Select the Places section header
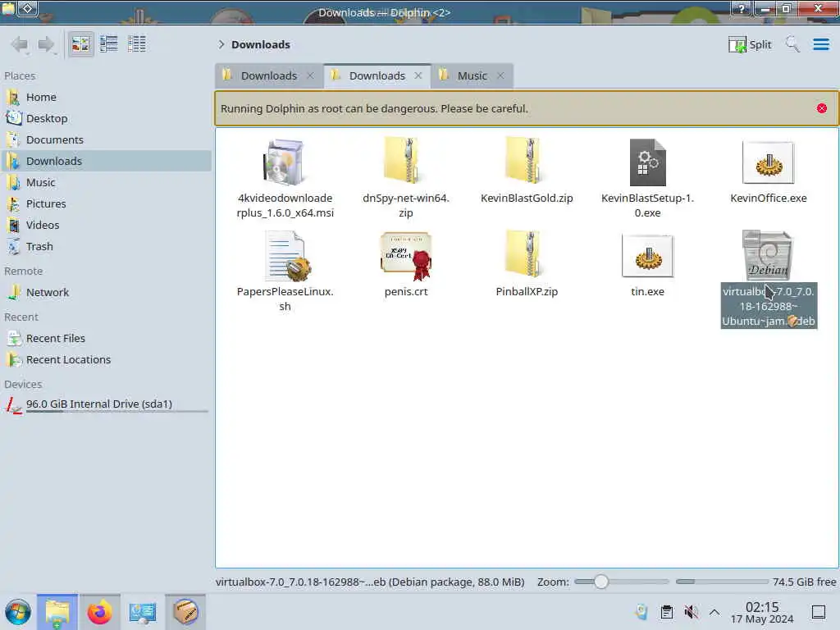The height and width of the screenshot is (630, 840). tap(20, 75)
